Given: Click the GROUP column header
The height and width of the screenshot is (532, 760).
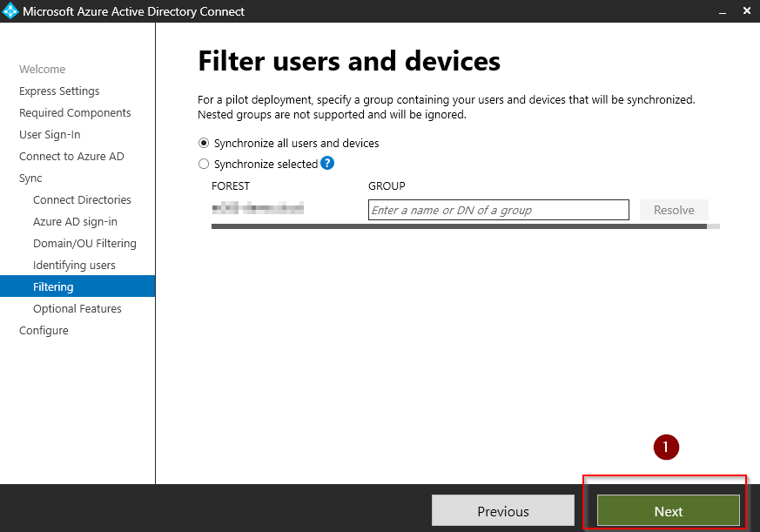Looking at the screenshot, I should [387, 185].
